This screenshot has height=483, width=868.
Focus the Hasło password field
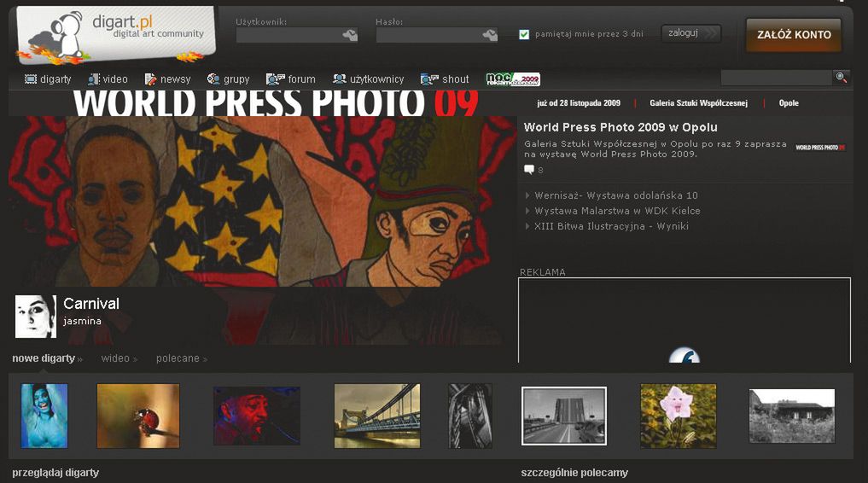point(437,35)
